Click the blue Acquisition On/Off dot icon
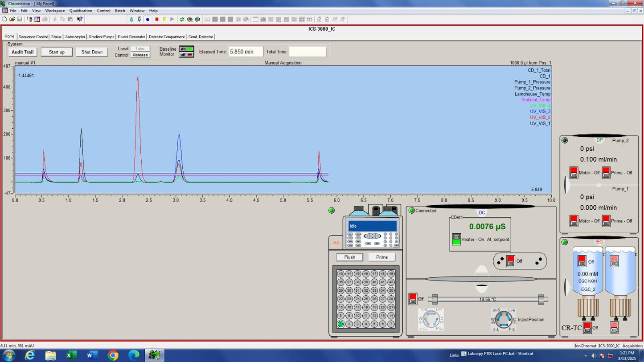The width and height of the screenshot is (644, 362). pyautogui.click(x=148, y=19)
